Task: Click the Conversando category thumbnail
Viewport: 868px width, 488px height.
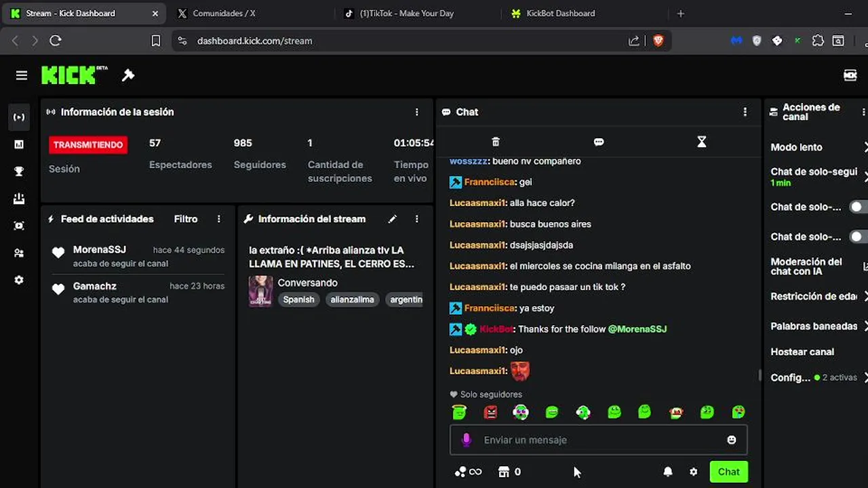Action: point(261,291)
